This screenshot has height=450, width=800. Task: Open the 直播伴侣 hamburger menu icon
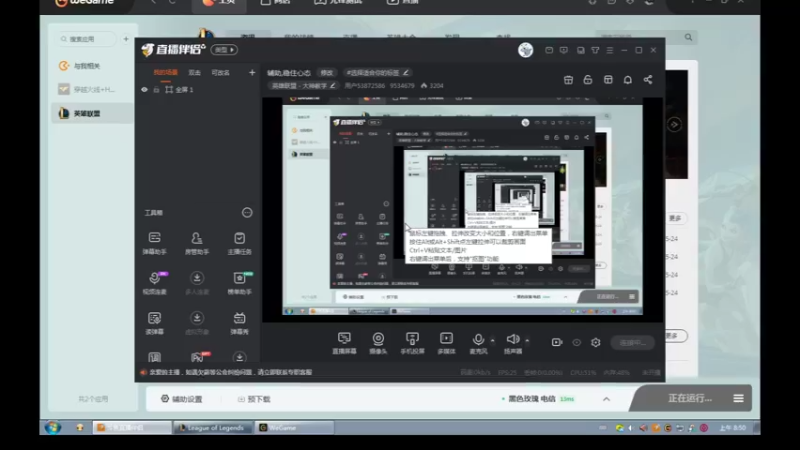(610, 50)
